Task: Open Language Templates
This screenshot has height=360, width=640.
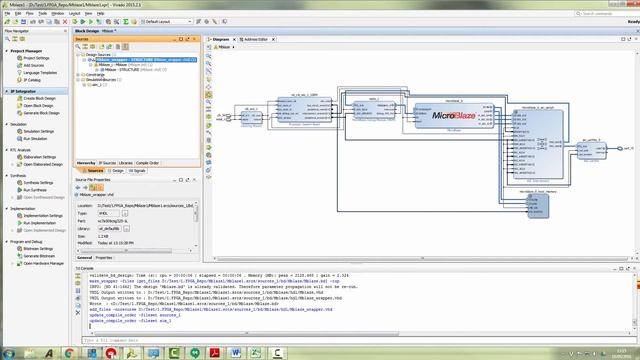Action: click(40, 73)
